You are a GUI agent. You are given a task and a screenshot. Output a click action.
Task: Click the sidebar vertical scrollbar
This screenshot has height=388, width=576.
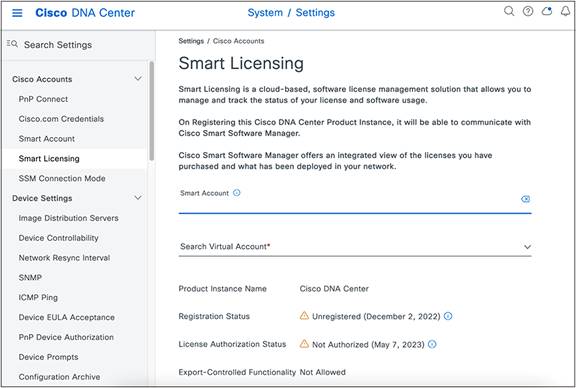pyautogui.click(x=151, y=111)
